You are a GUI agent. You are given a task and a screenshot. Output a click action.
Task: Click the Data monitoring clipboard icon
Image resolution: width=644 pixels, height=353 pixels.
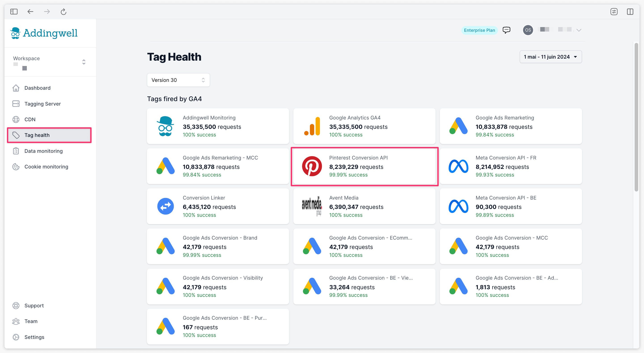(16, 151)
